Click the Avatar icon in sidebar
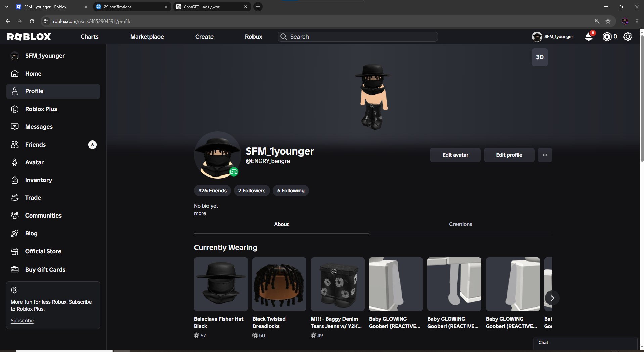The image size is (644, 352). [15, 162]
